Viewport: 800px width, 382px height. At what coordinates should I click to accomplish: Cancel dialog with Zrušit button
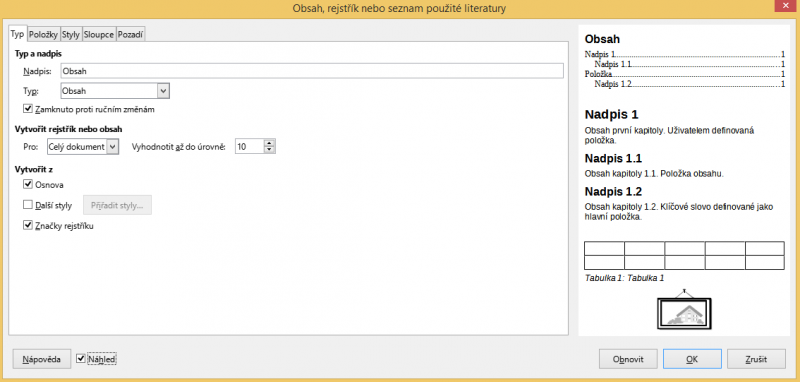(x=756, y=359)
